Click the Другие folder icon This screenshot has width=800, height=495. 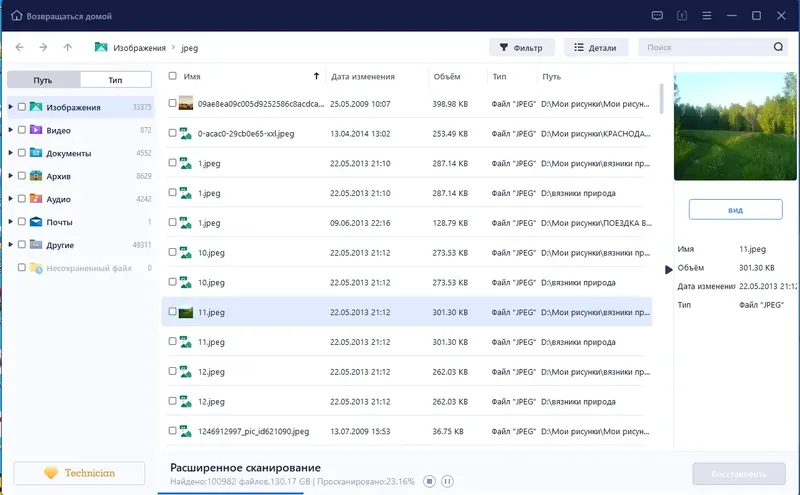coord(36,244)
